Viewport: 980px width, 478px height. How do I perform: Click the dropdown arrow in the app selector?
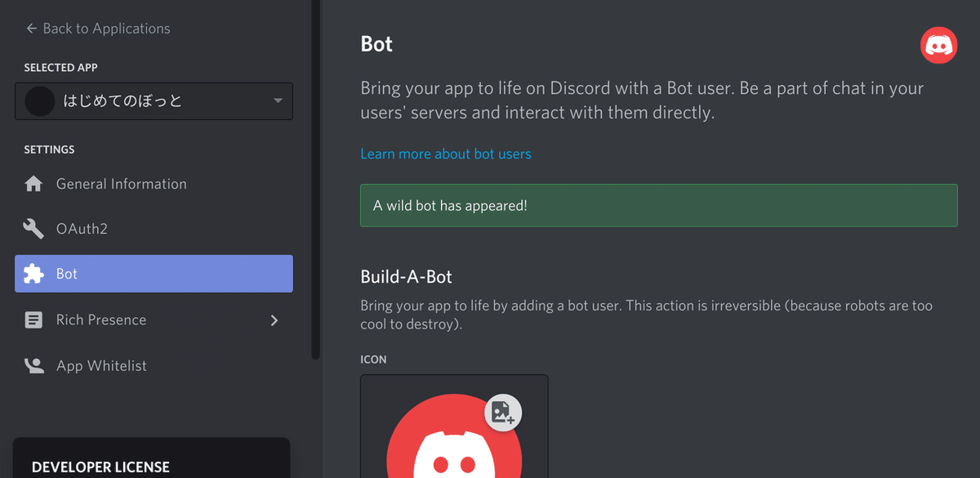tap(278, 101)
